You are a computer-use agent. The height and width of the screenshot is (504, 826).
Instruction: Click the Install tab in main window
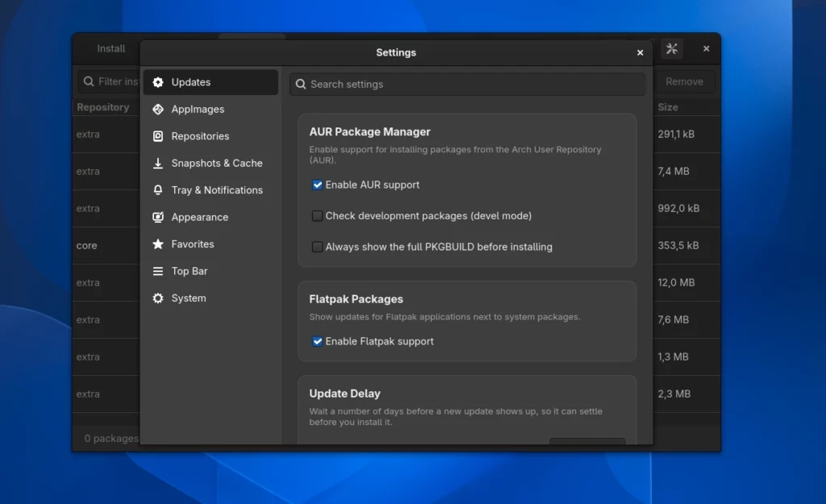(x=111, y=48)
